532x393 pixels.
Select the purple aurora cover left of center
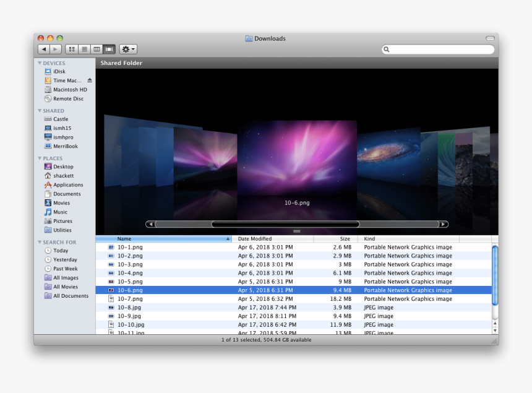(x=205, y=157)
